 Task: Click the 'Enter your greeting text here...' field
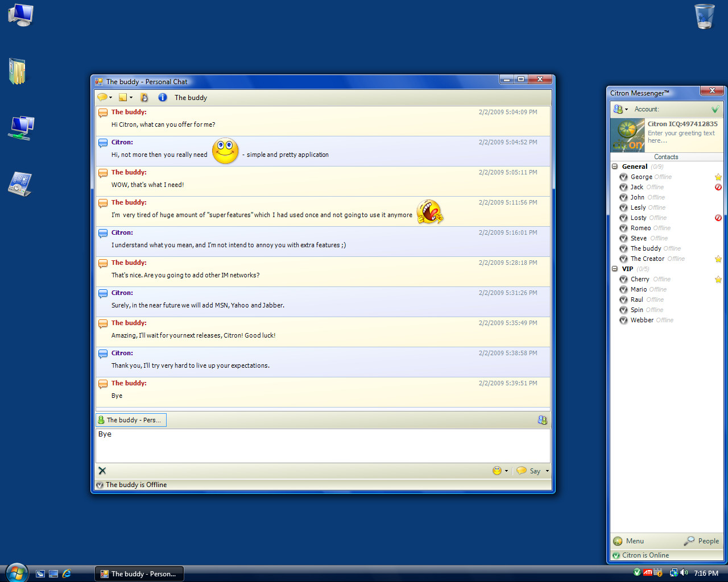point(681,137)
